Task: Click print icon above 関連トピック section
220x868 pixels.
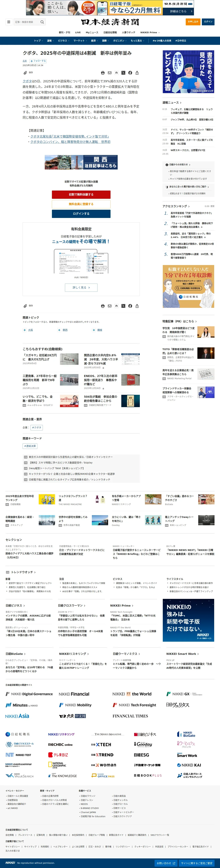Action: pos(103,306)
